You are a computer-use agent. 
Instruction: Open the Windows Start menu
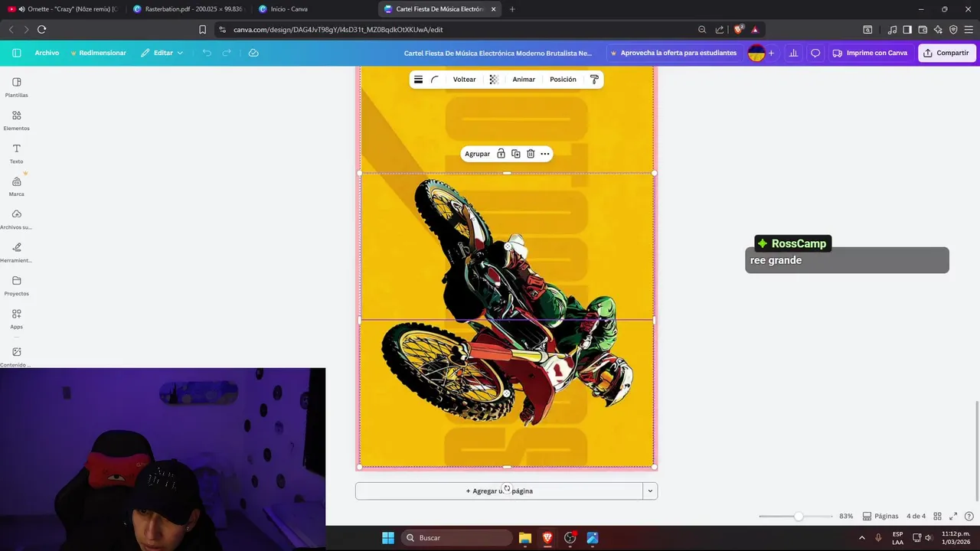388,538
